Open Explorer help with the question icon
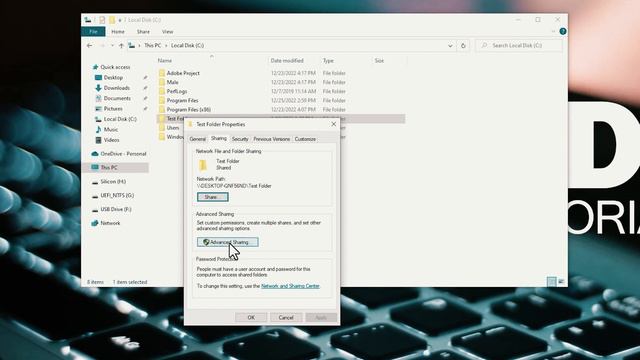This screenshot has height=360, width=640. tap(563, 31)
